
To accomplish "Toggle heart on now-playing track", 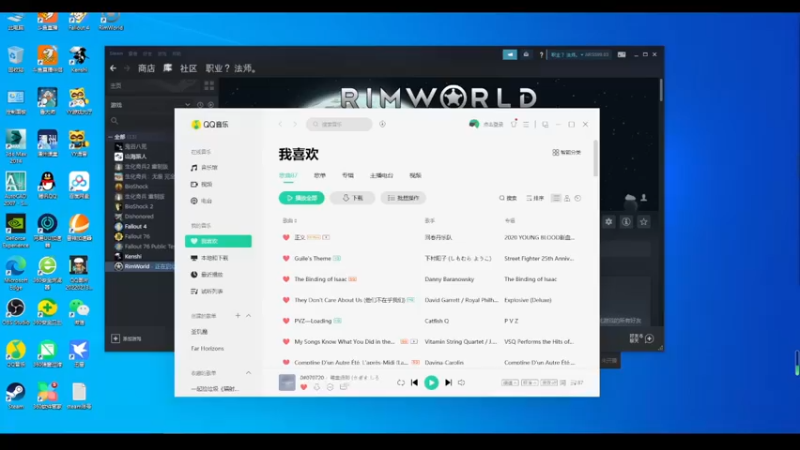I will [x=304, y=387].
